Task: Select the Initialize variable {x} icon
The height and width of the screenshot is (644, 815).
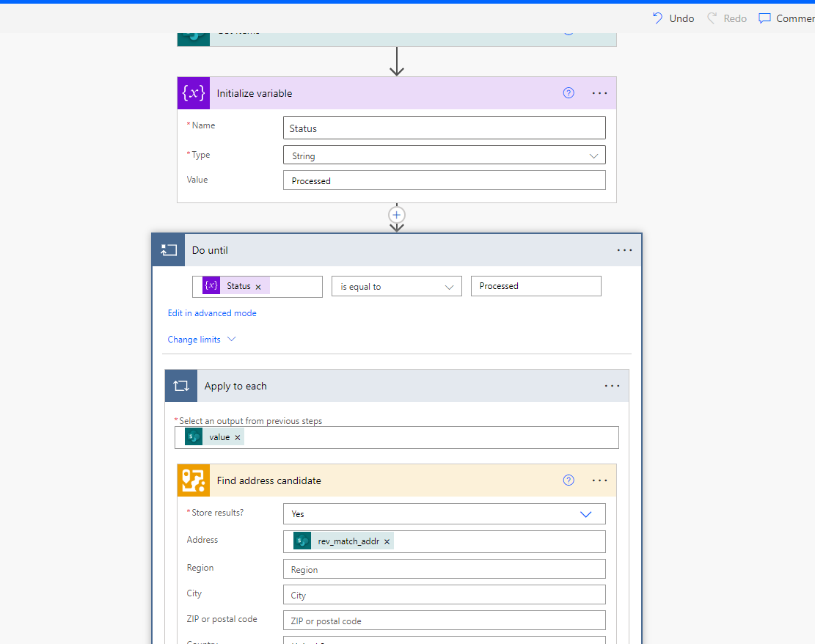Action: tap(193, 92)
